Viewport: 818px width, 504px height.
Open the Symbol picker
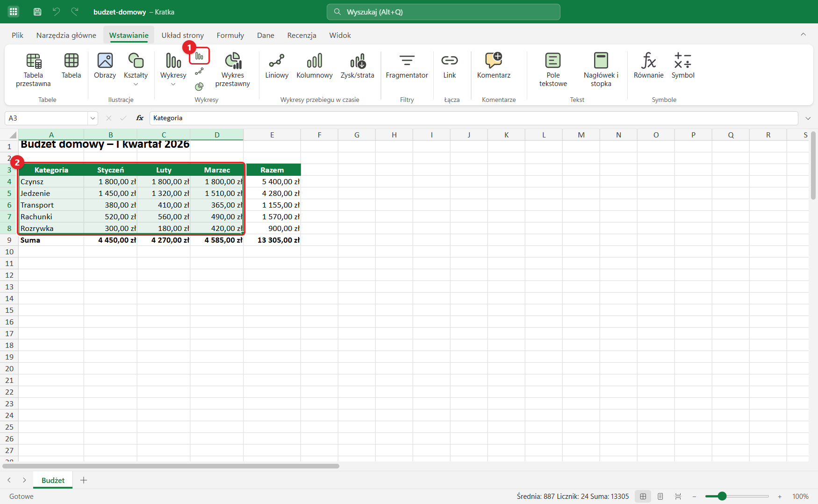[x=683, y=65]
